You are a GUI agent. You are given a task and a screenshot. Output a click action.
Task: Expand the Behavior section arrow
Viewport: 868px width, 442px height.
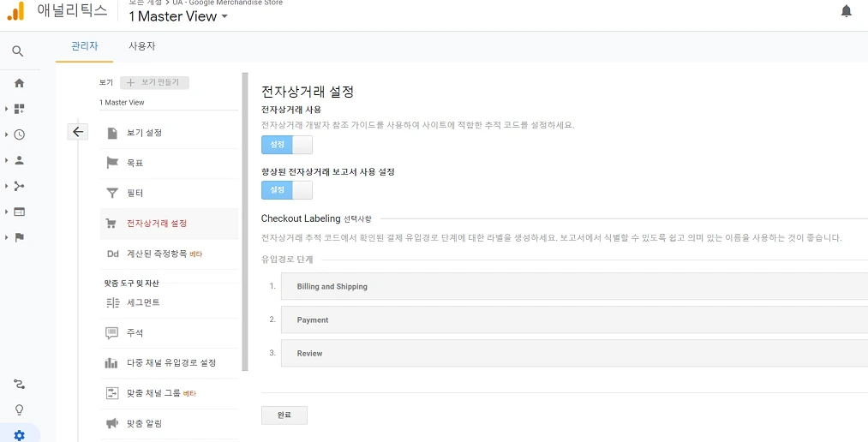6,212
